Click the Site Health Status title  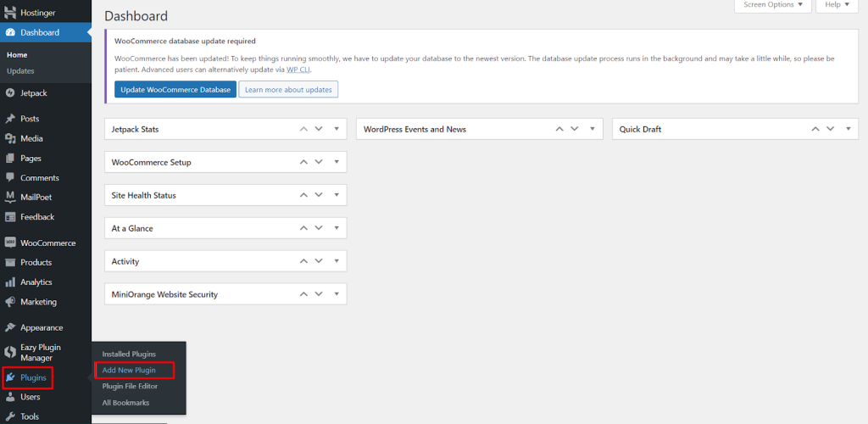(x=144, y=195)
